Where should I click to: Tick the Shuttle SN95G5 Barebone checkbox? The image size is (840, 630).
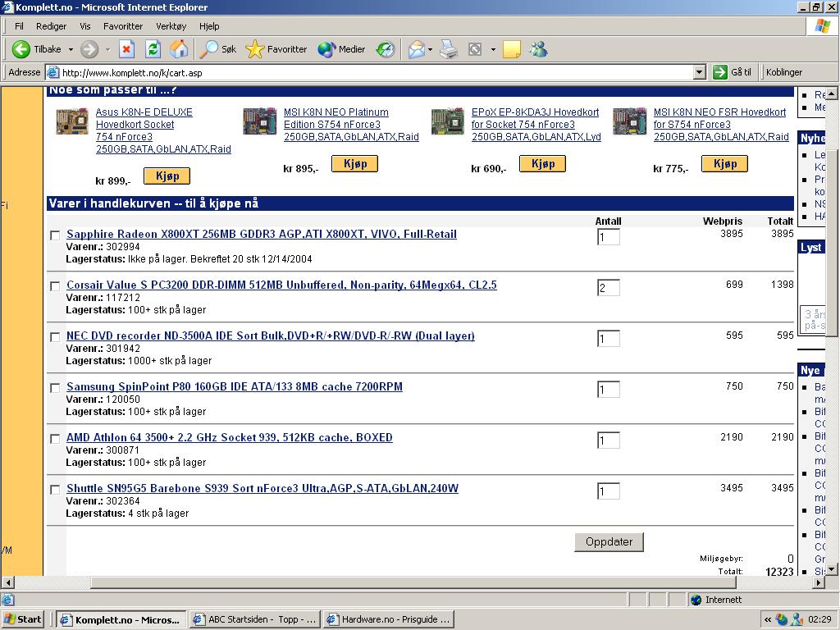(x=55, y=490)
